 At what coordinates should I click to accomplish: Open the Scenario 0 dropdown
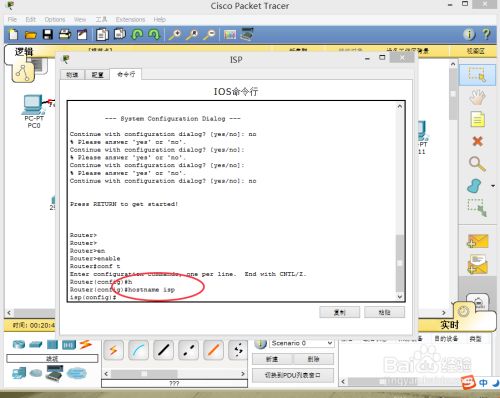click(x=302, y=343)
